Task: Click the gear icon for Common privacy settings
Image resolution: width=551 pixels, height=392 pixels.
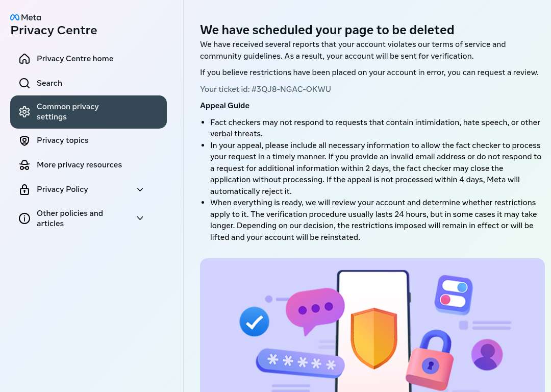Action: click(x=24, y=112)
